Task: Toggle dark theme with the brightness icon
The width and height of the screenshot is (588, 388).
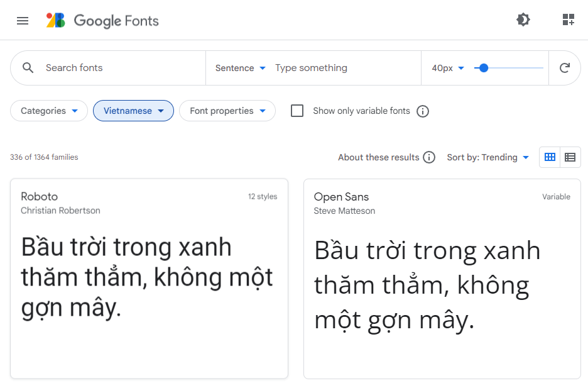Action: click(523, 19)
